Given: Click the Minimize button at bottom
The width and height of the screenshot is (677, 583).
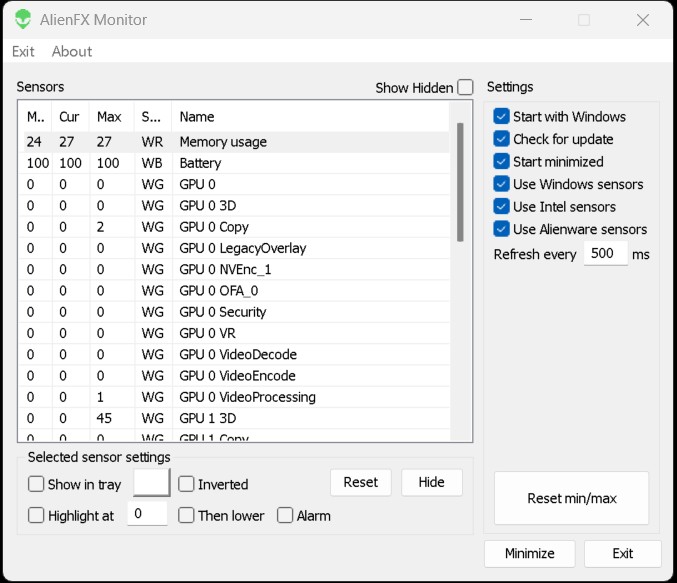Looking at the screenshot, I should (530, 554).
